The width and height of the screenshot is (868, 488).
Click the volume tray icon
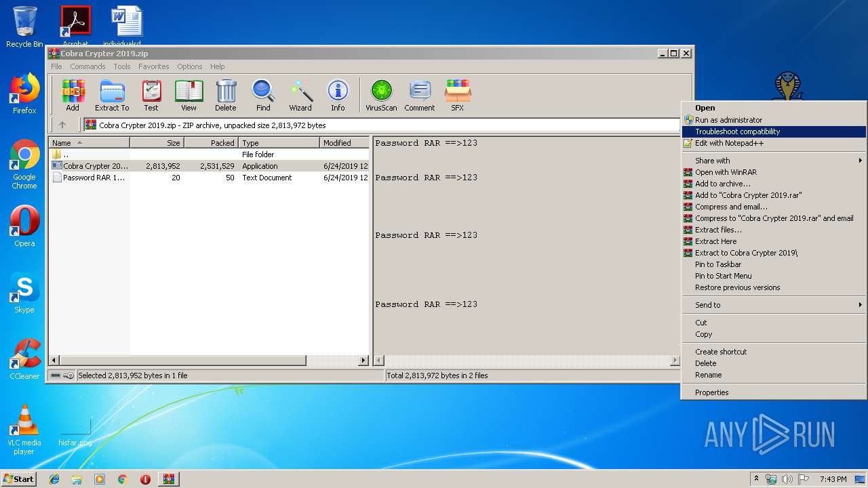pyautogui.click(x=789, y=479)
